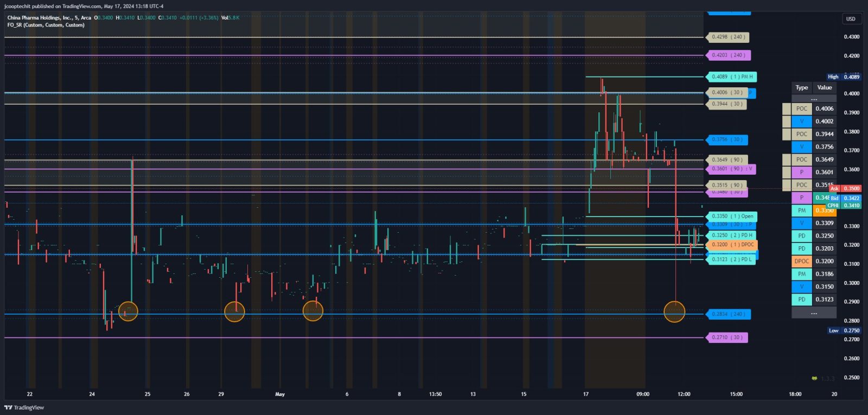Click the orange 0.3200 (1) DPOC label
This screenshot has height=415, width=868.
pos(732,245)
